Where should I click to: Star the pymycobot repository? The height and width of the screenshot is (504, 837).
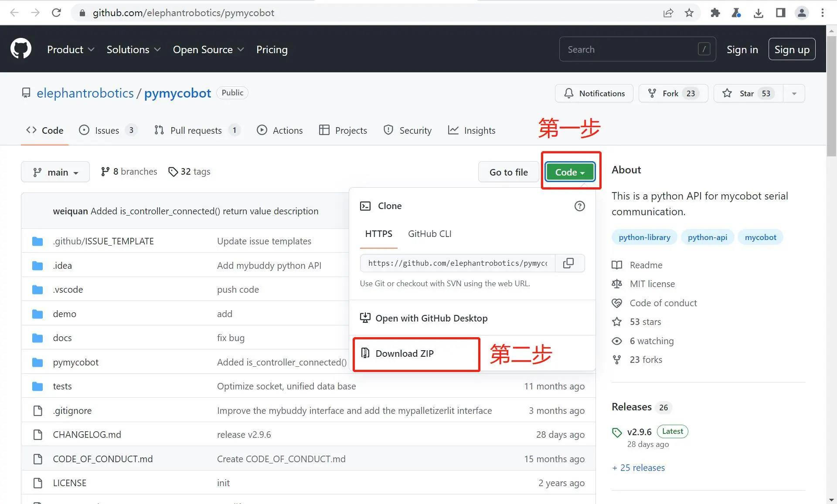tap(748, 93)
